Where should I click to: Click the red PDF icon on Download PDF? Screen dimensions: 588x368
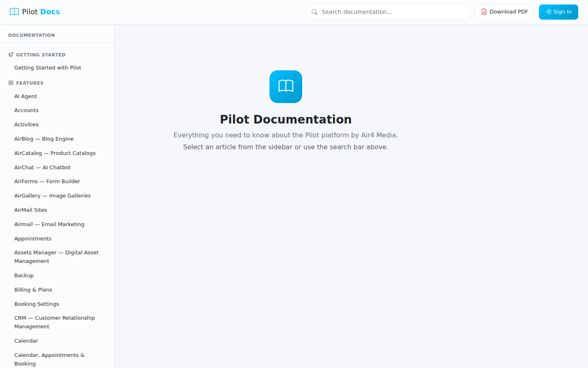[483, 12]
